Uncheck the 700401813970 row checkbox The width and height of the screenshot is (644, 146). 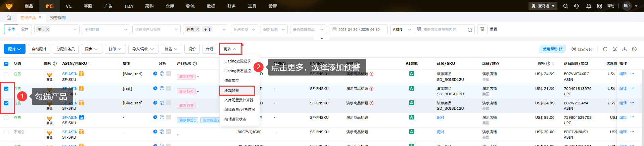[x=6, y=89]
